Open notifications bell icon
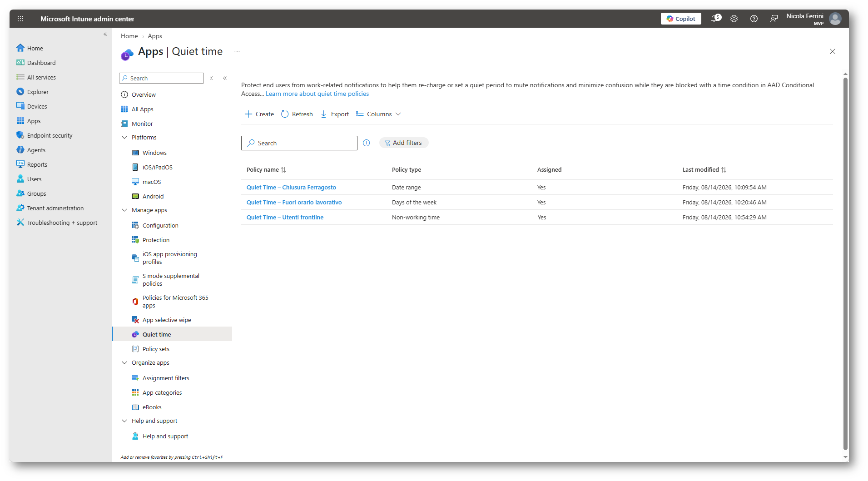Image resolution: width=868 pixels, height=481 pixels. pos(715,19)
